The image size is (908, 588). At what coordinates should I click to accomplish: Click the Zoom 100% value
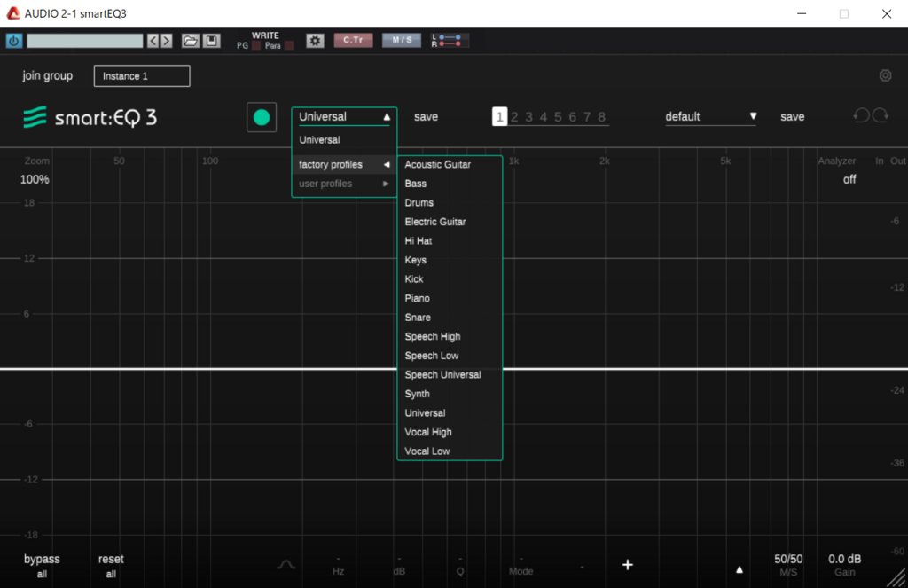(x=35, y=179)
